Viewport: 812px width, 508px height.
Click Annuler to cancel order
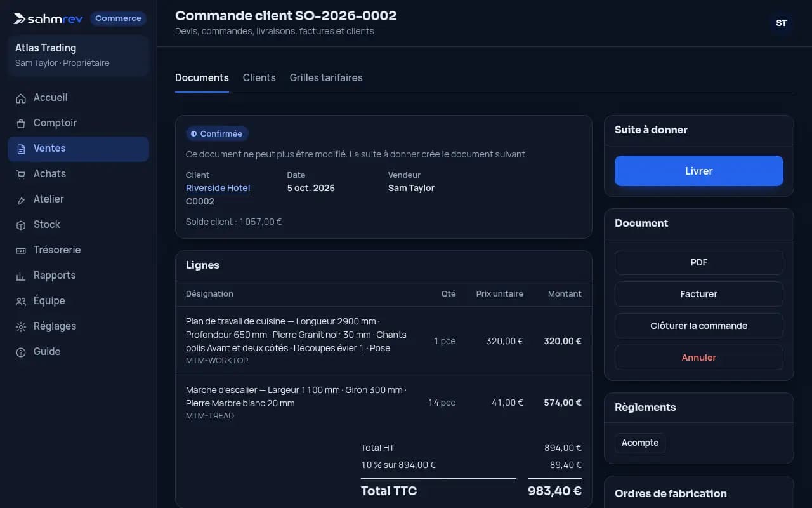pos(699,358)
